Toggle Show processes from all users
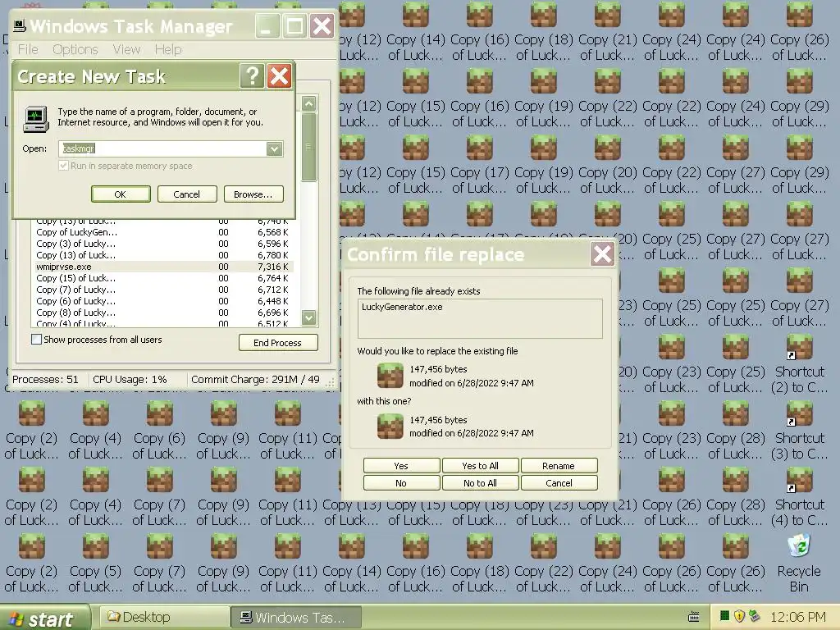 coord(36,339)
